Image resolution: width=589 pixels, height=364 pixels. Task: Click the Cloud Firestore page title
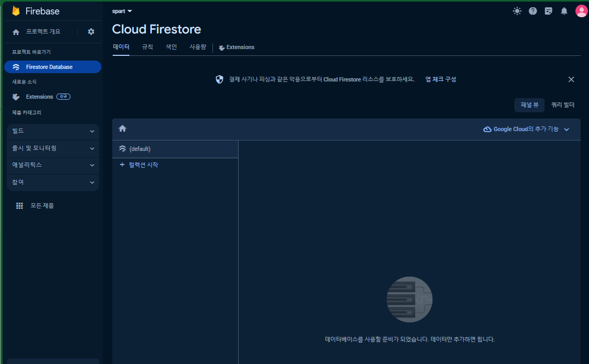[157, 29]
